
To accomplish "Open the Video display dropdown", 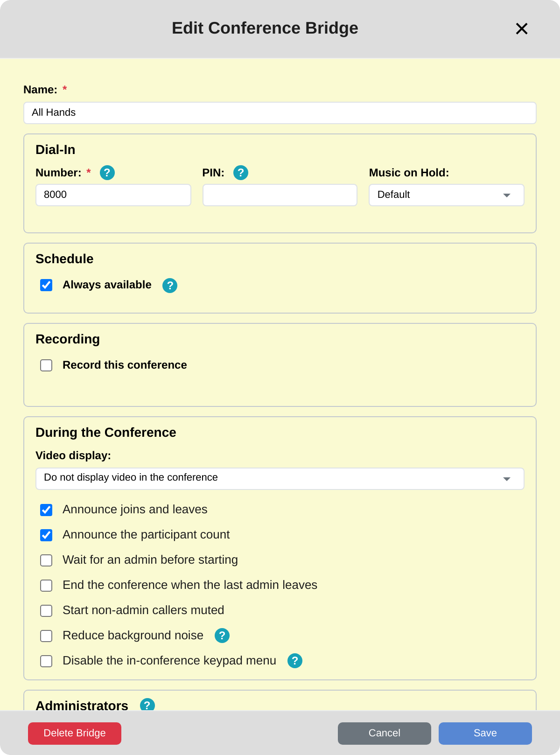I will pos(280,479).
